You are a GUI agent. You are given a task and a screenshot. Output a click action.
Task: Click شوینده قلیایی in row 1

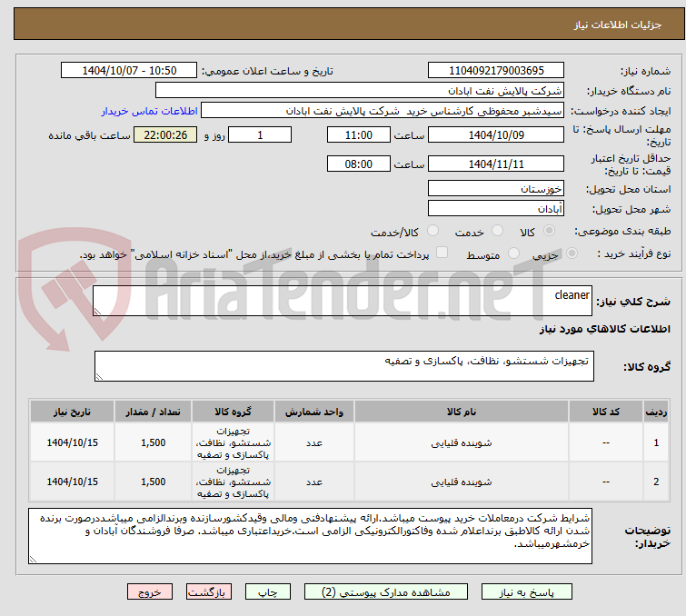click(462, 442)
